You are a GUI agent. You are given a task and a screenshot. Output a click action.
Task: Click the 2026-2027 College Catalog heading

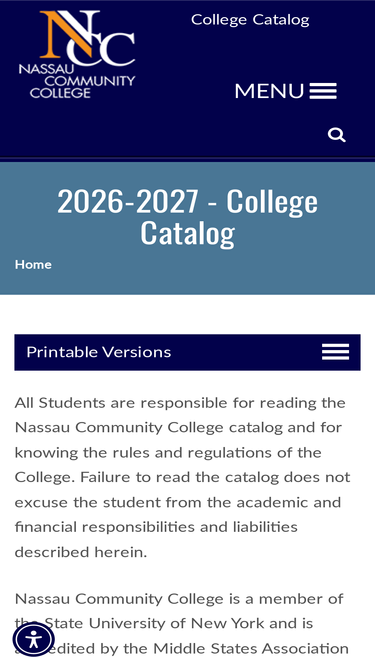pyautogui.click(x=188, y=217)
